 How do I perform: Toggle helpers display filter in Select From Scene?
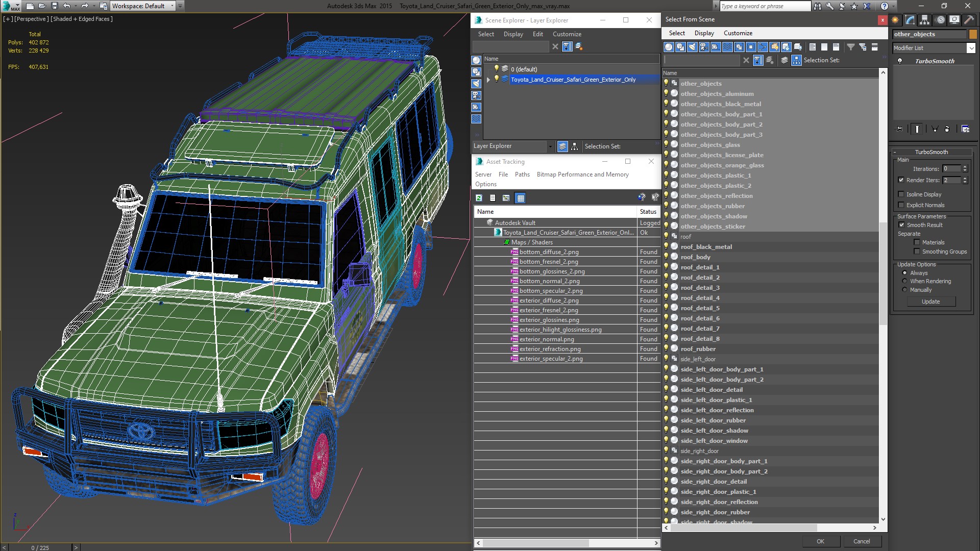pos(716,47)
